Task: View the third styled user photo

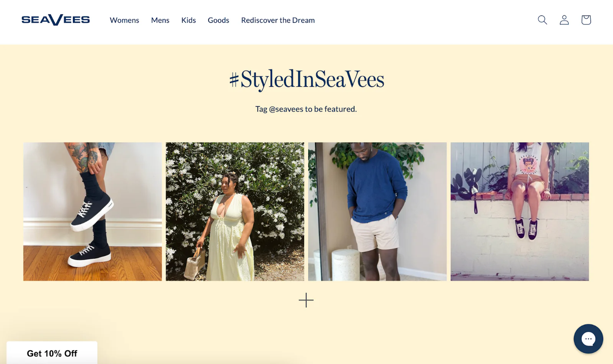Action: click(x=377, y=211)
